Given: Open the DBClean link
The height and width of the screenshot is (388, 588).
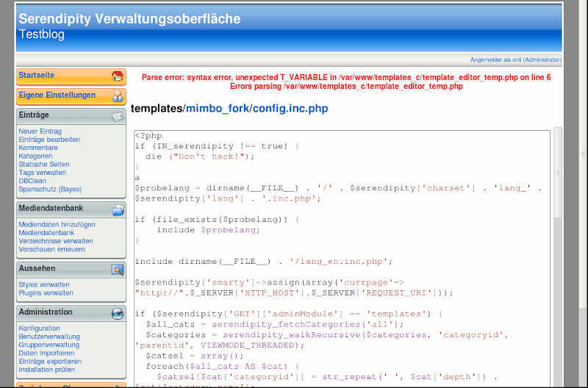Looking at the screenshot, I should coord(32,181).
